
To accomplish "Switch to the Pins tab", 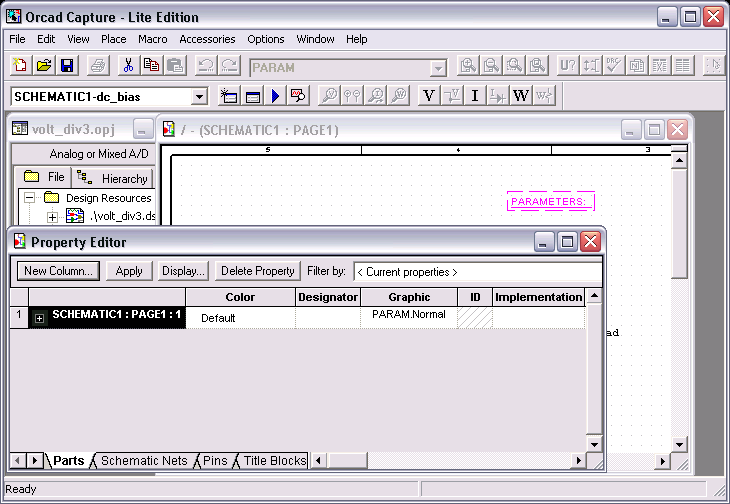I will tap(215, 461).
